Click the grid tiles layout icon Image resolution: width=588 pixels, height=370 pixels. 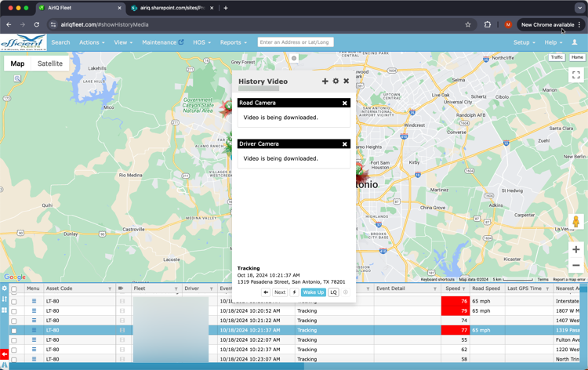click(4, 310)
